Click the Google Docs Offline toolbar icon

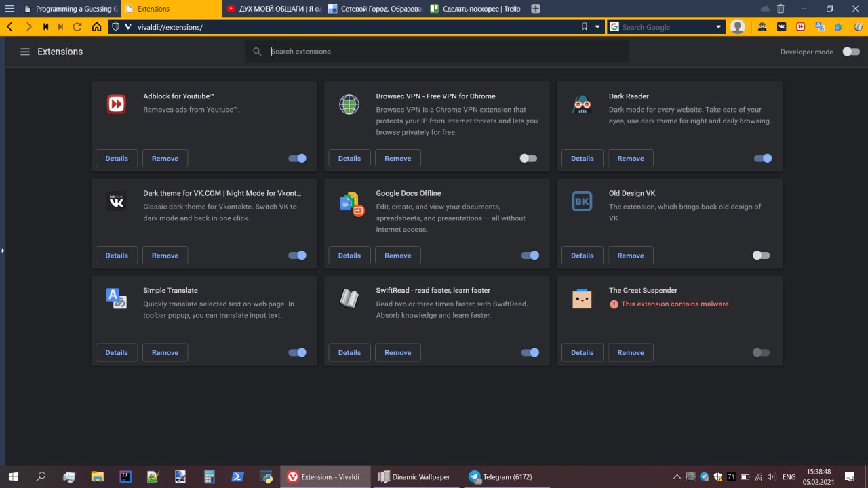coord(839,27)
